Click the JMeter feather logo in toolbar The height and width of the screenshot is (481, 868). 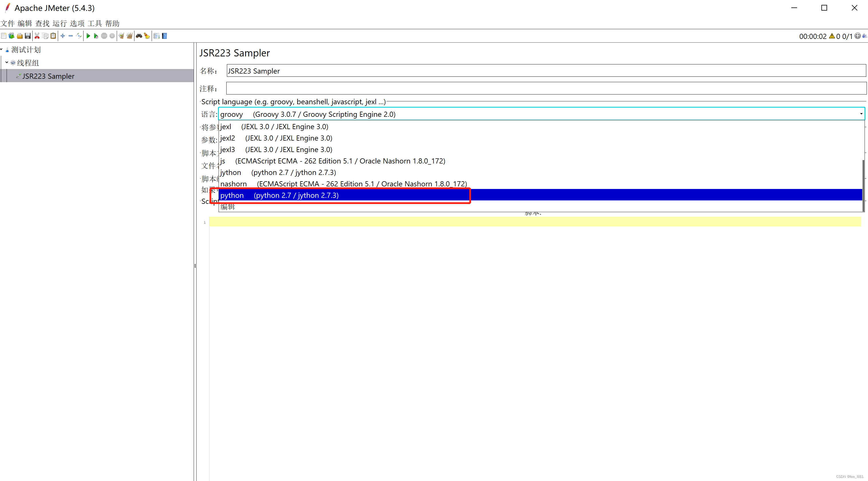[865, 36]
